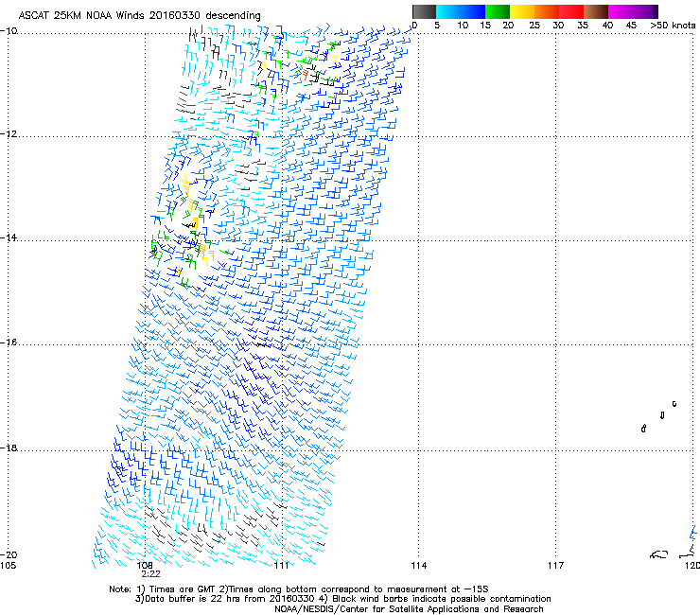Click the green 15-20 knots legend color
Image resolution: width=700 pixels, height=615 pixels.
pos(498,11)
